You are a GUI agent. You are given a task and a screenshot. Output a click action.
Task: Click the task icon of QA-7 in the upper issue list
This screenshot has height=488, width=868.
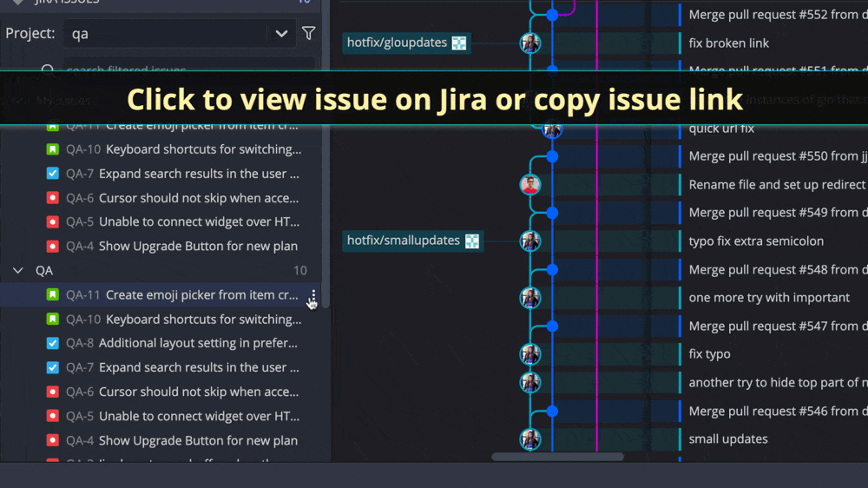[x=53, y=174]
